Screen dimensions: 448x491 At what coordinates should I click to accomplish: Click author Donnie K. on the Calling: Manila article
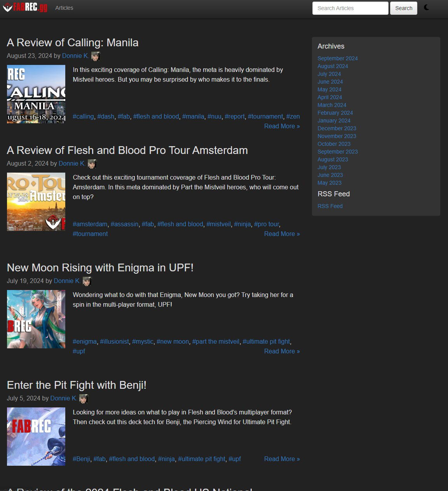point(75,56)
